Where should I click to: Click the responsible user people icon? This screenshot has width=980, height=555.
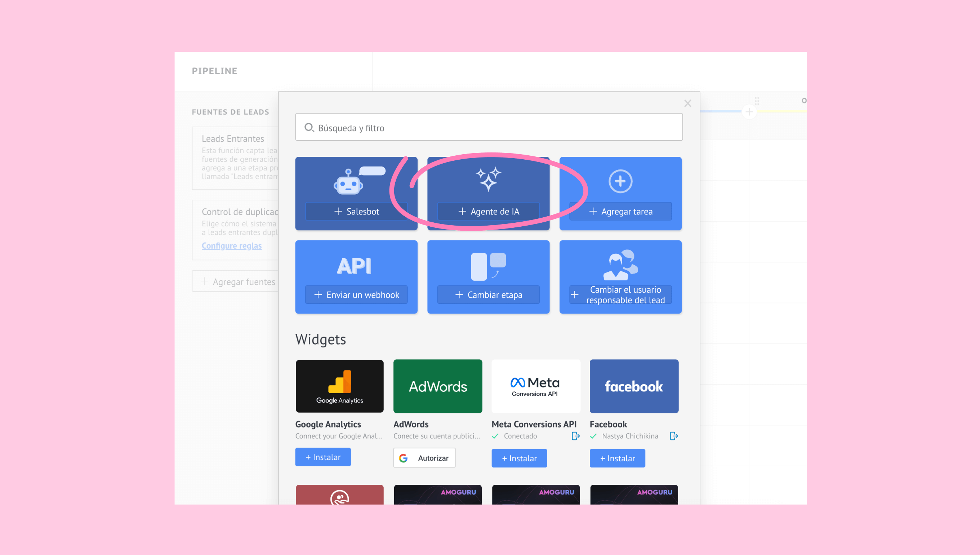pos(620,265)
